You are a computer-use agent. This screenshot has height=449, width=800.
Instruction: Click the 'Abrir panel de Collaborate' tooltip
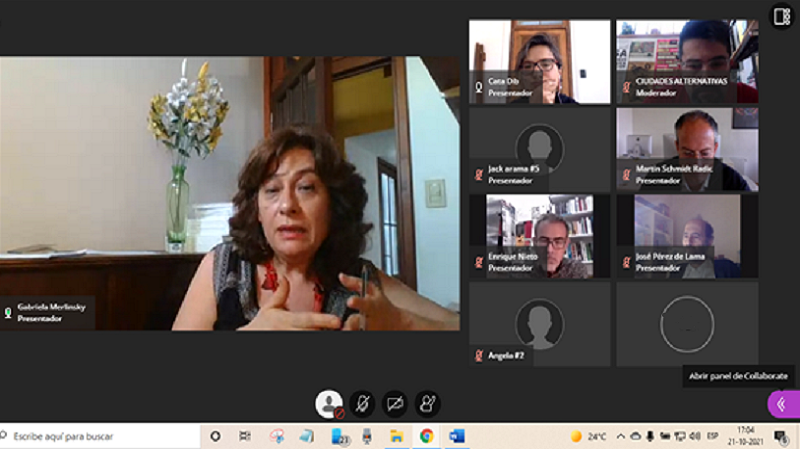(738, 376)
